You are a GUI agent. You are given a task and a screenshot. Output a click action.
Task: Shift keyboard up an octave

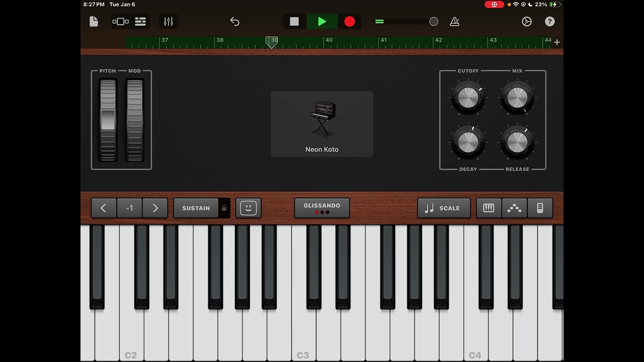155,208
